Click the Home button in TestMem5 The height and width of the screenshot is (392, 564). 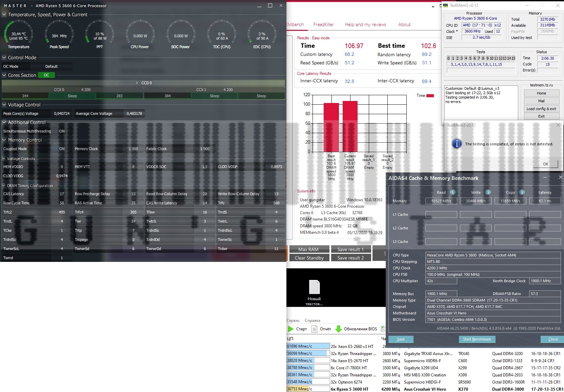click(x=541, y=93)
